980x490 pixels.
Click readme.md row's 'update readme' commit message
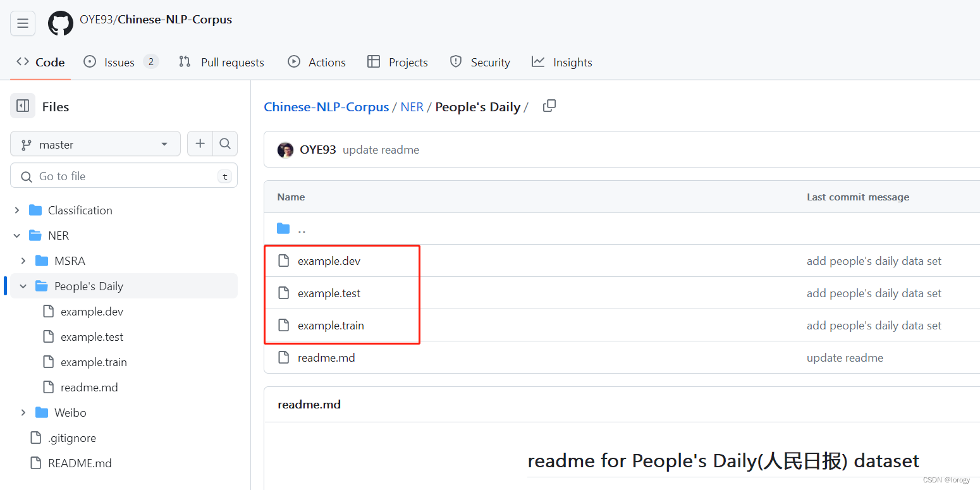click(x=845, y=357)
